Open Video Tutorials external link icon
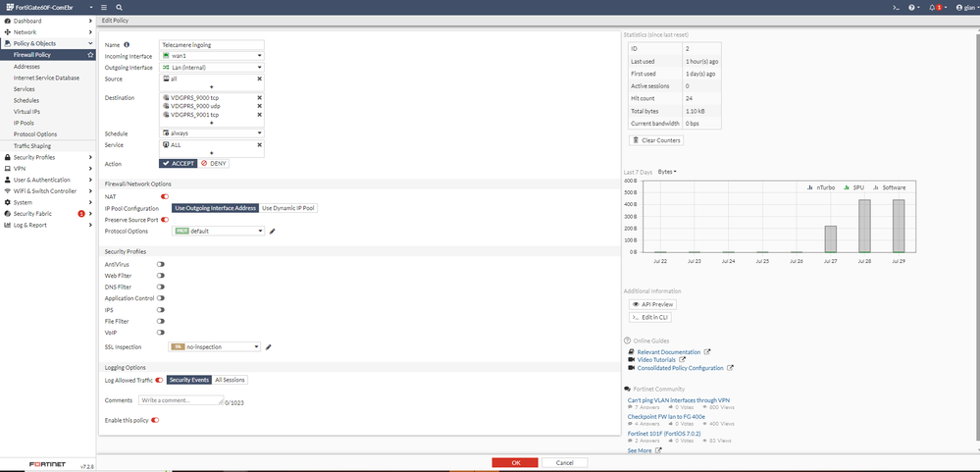Viewport: 980px width, 472px height. click(683, 360)
